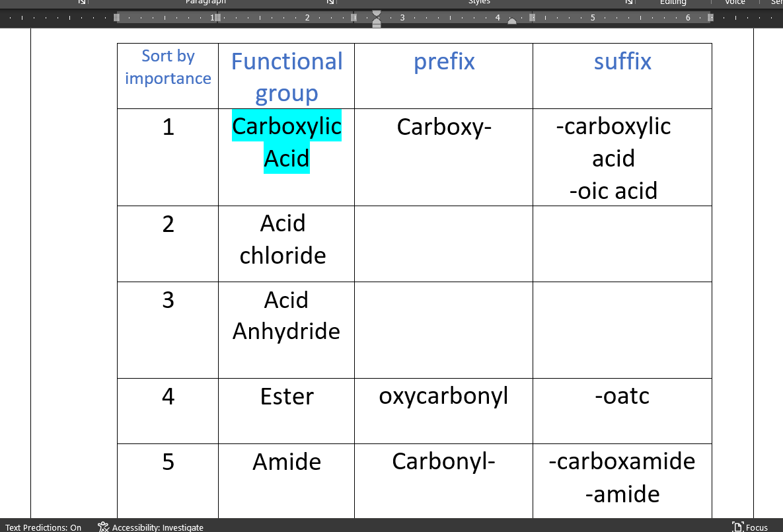Viewport: 783px width, 532px height.
Task: Place the cursor in the "-carboxamide" text
Action: pyautogui.click(x=622, y=461)
